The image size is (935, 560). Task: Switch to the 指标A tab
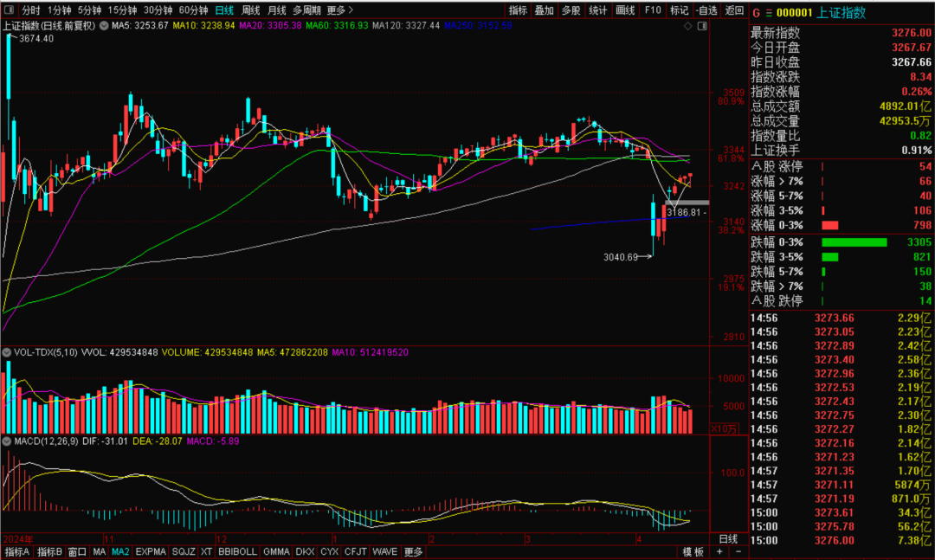pyautogui.click(x=16, y=551)
